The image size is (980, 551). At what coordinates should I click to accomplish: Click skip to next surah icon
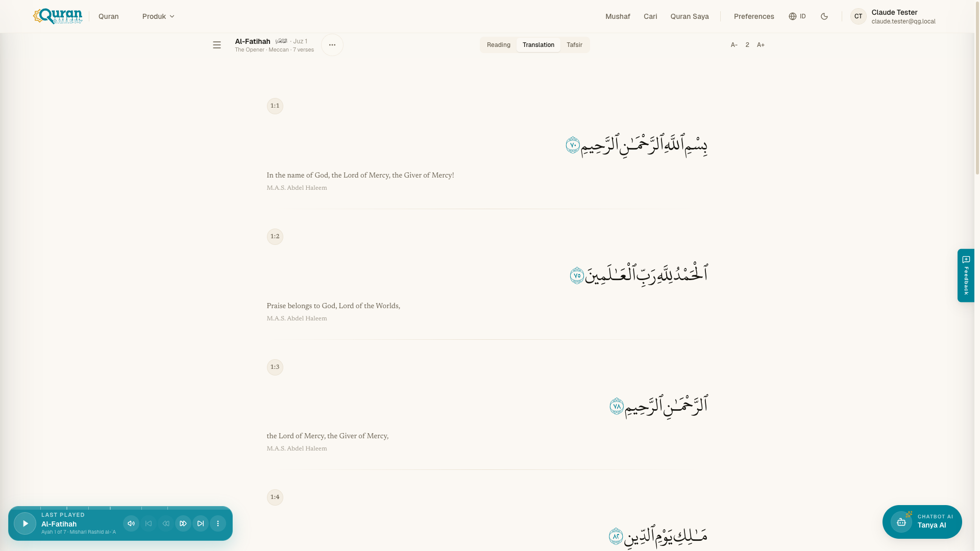click(x=201, y=523)
